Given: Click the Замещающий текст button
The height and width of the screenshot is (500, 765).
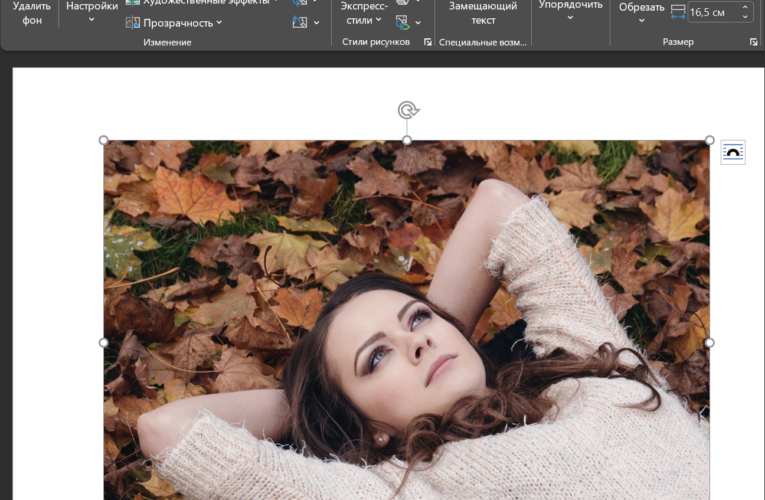Looking at the screenshot, I should (x=483, y=13).
